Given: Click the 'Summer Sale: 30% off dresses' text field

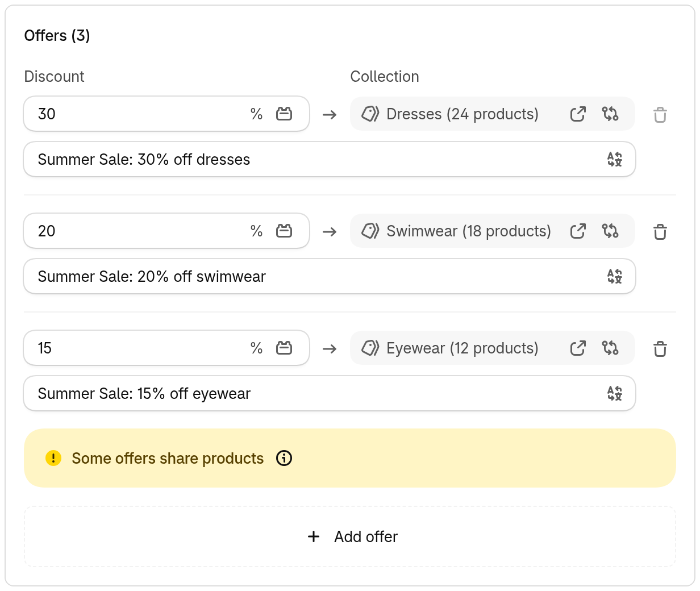Looking at the screenshot, I should (x=330, y=160).
